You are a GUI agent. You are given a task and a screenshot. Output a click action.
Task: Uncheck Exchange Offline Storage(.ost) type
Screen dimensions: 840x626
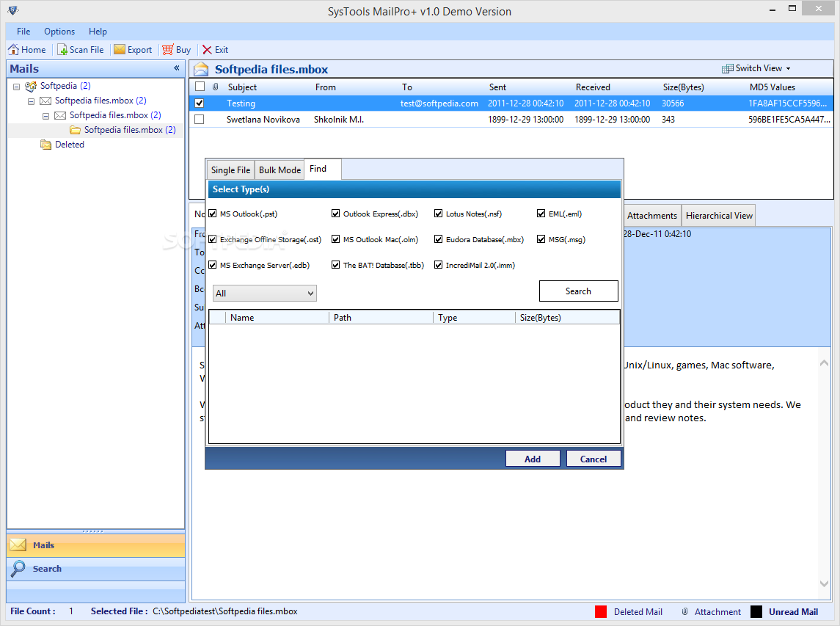[x=213, y=239]
